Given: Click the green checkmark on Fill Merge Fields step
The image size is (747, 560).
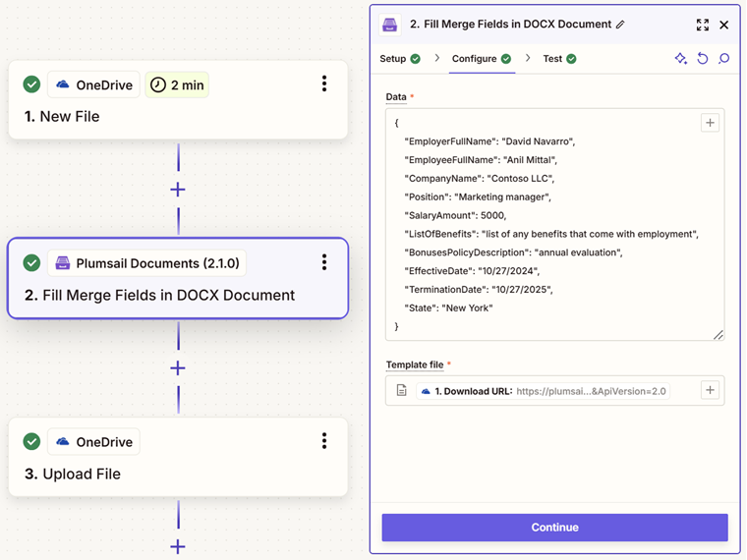Looking at the screenshot, I should coord(31,263).
